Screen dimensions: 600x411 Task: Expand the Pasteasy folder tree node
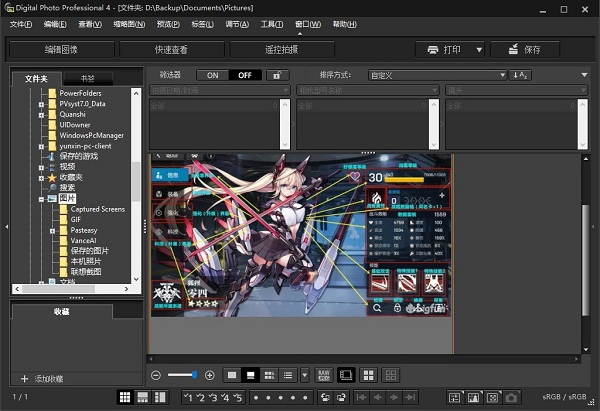(x=53, y=230)
